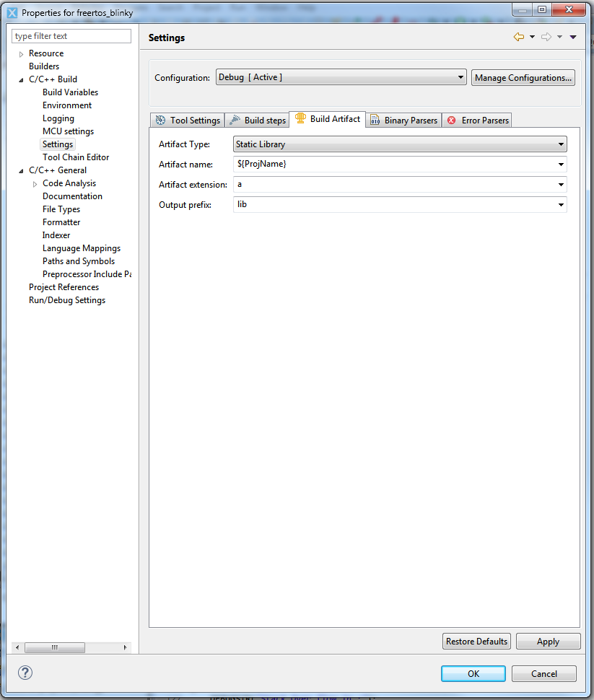594x700 pixels.
Task: Click the Manage Configurations button
Action: (523, 77)
